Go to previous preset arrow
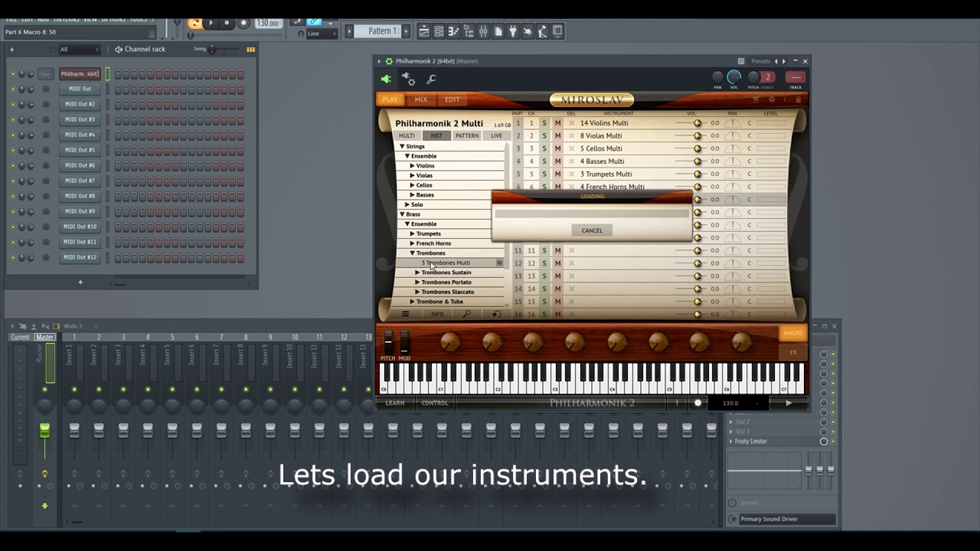The width and height of the screenshot is (980, 551). [x=776, y=61]
